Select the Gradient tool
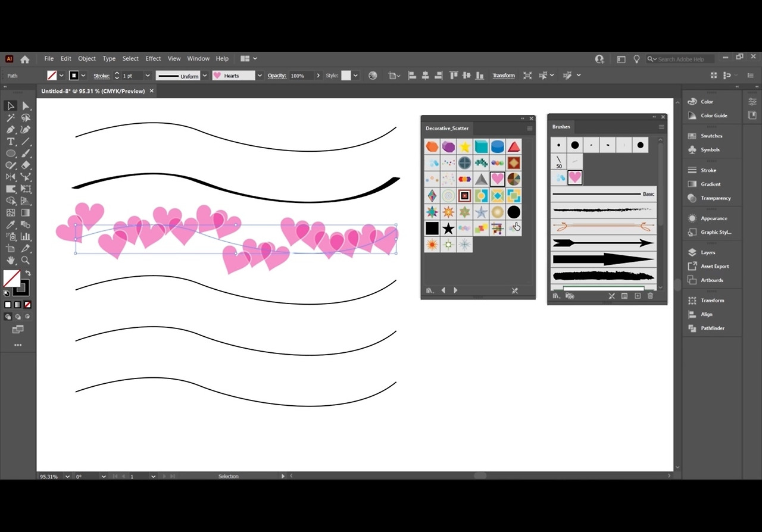The height and width of the screenshot is (532, 762). 26,213
